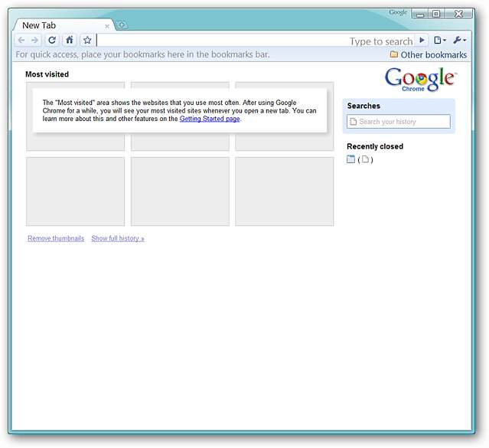Viewport: 489px width, 448px height.
Task: Click the bookmarks bar hint text
Action: click(x=142, y=54)
